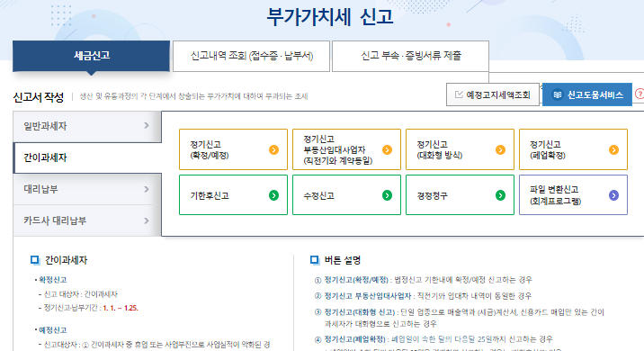Viewport: 644px width, 351px height.
Task: Click description ④ 정기신고(폐업확정)
Action: (434, 339)
